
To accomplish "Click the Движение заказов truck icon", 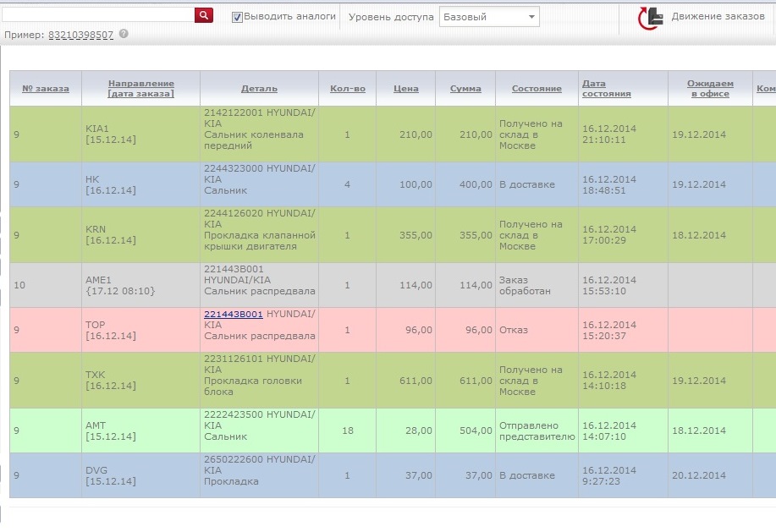I will coord(650,17).
